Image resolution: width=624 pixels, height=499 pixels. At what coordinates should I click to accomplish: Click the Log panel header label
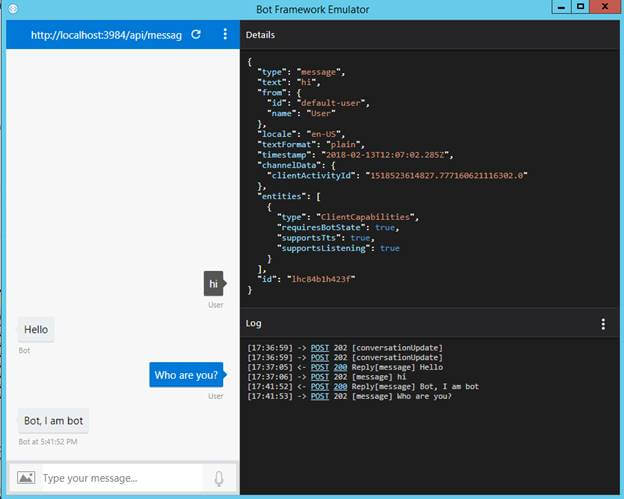click(x=254, y=323)
